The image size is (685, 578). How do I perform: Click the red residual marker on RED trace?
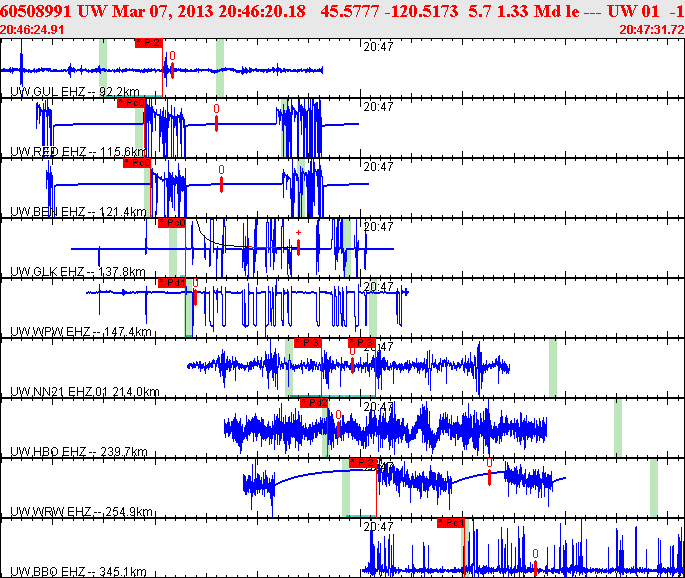216,118
